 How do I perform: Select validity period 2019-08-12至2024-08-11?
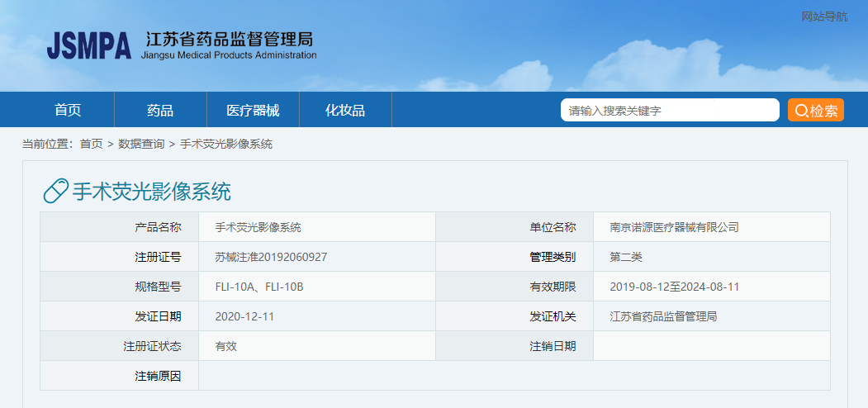point(674,287)
